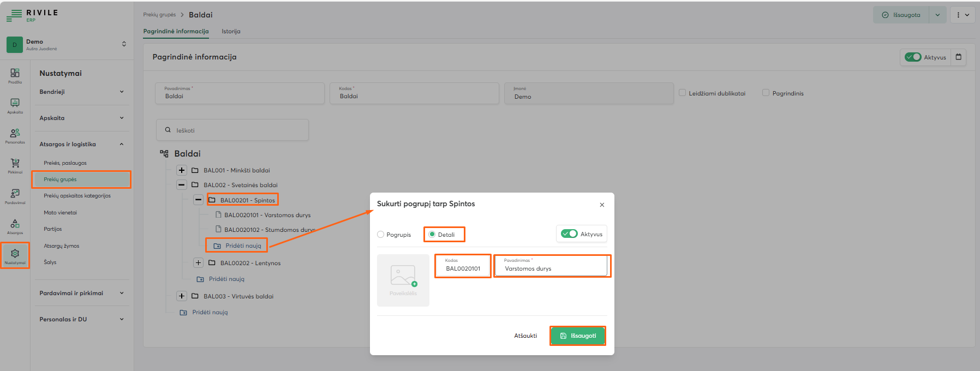
Task: Open the Pardavimai sales sidebar icon
Action: coord(15,195)
